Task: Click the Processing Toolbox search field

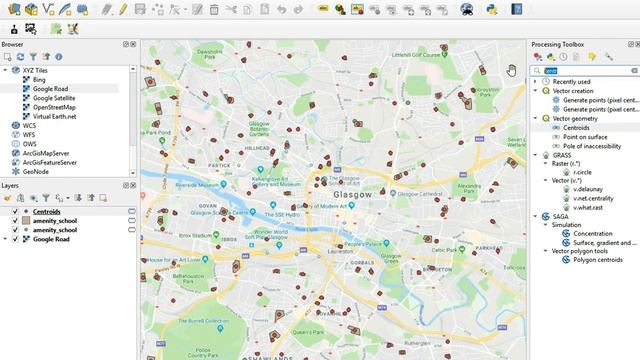Action: pyautogui.click(x=585, y=71)
